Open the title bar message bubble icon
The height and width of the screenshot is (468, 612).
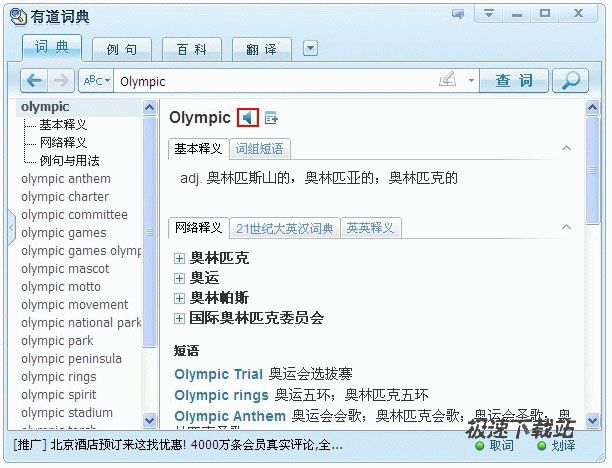tap(457, 14)
